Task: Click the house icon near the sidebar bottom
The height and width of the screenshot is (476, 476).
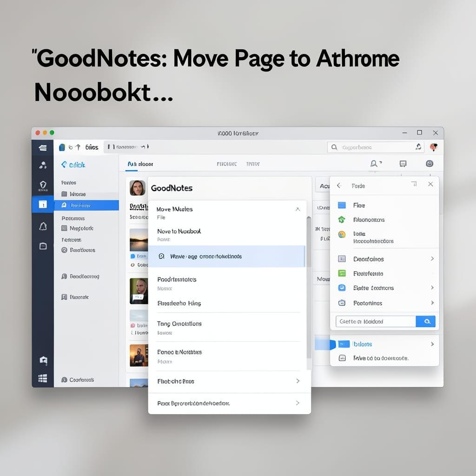Action: (x=43, y=360)
